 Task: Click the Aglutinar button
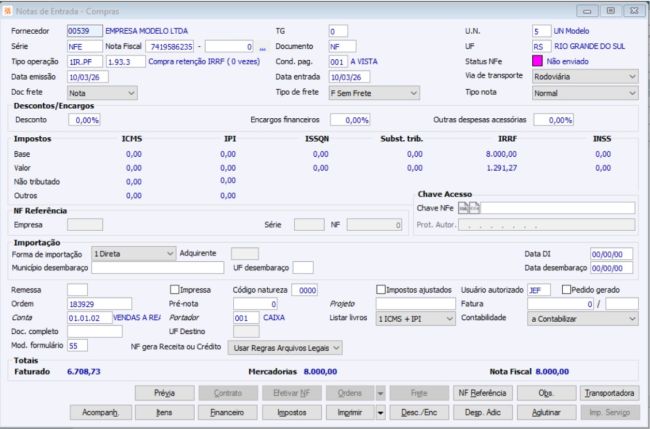[546, 412]
